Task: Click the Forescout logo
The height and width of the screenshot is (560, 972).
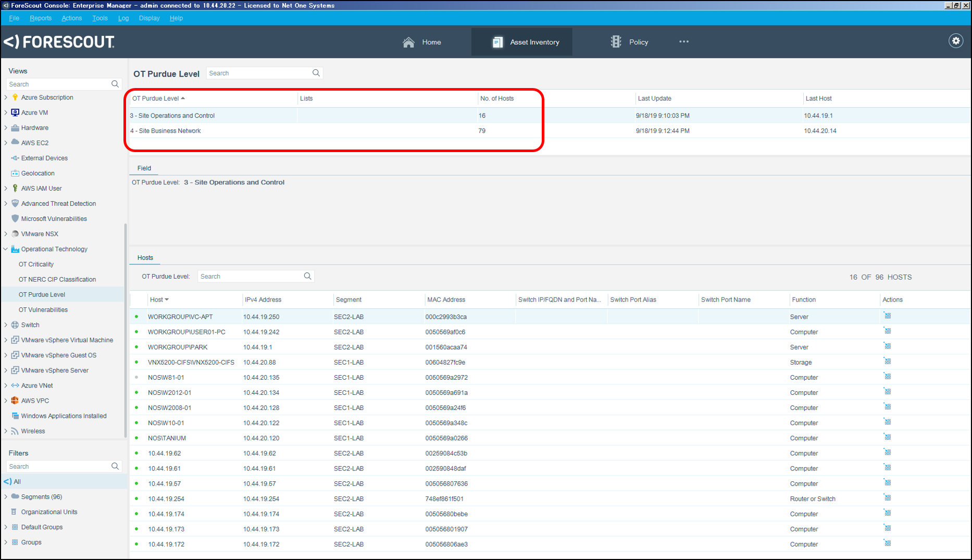Action: [59, 42]
